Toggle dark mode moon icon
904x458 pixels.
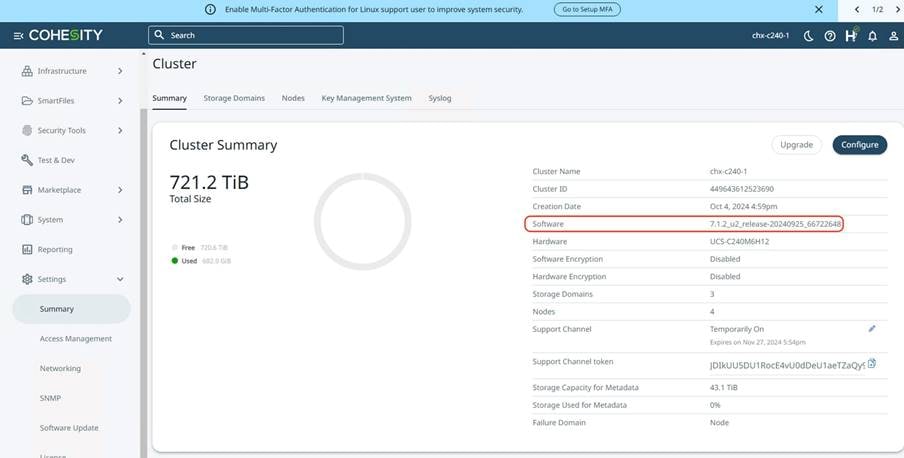tap(808, 36)
